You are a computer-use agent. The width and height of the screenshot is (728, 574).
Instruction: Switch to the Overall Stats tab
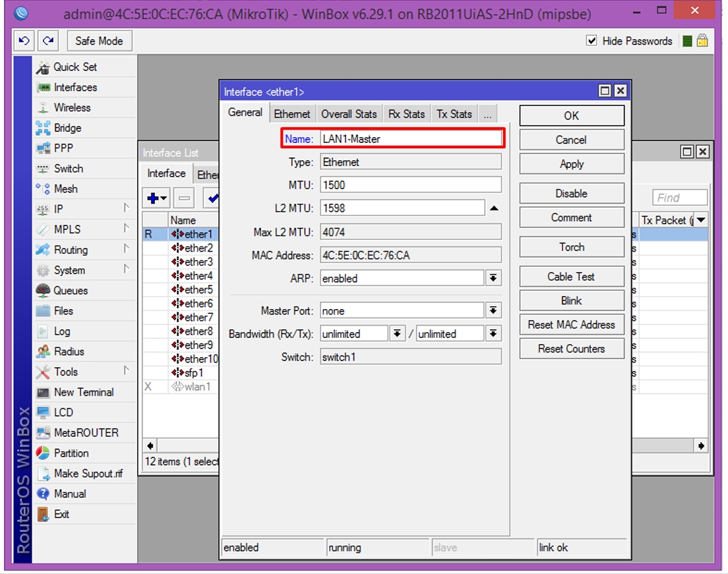click(x=349, y=114)
